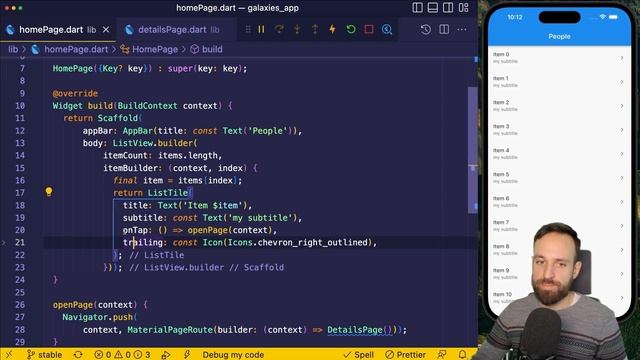Restart the debug session with green arrow
640x360 pixels.
tap(351, 29)
